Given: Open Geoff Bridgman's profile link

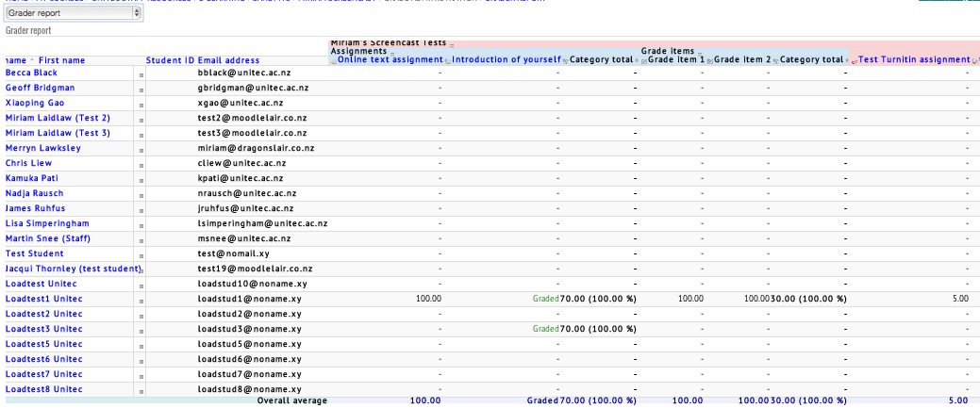Looking at the screenshot, I should tap(41, 89).
